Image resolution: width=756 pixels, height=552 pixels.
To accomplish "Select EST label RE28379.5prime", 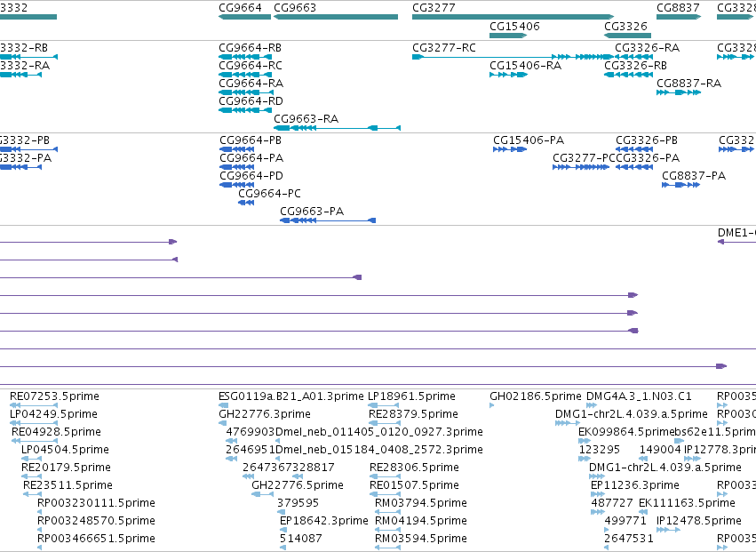I will pyautogui.click(x=414, y=414).
